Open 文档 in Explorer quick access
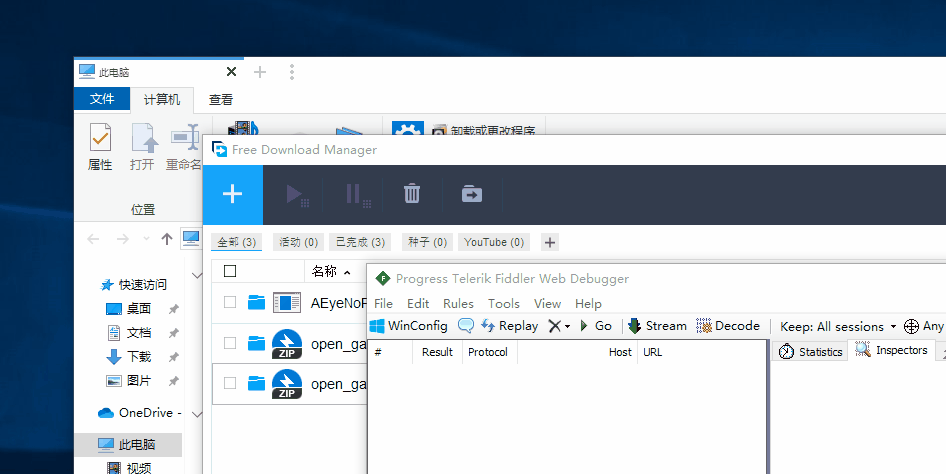Image resolution: width=946 pixels, height=474 pixels. (138, 333)
